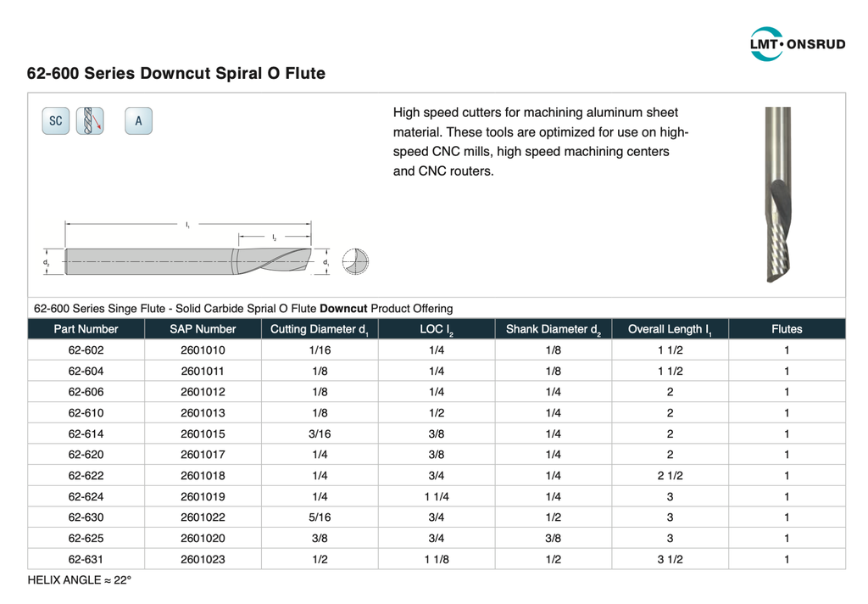Image resolution: width=868 pixels, height=604 pixels.
Task: Click the 62-600 Series Downcut Spiral title
Action: pyautogui.click(x=176, y=74)
